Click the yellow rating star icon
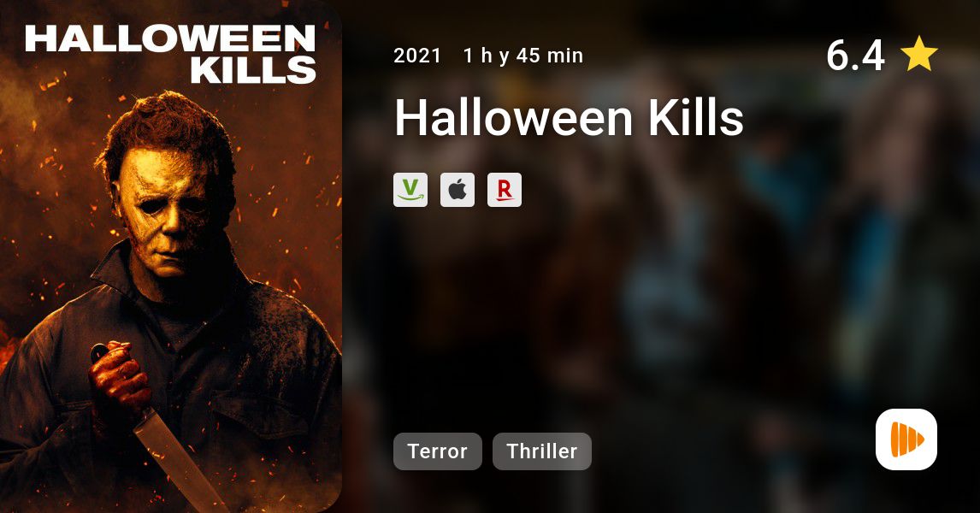Screen dimensions: 980x513 919,55
